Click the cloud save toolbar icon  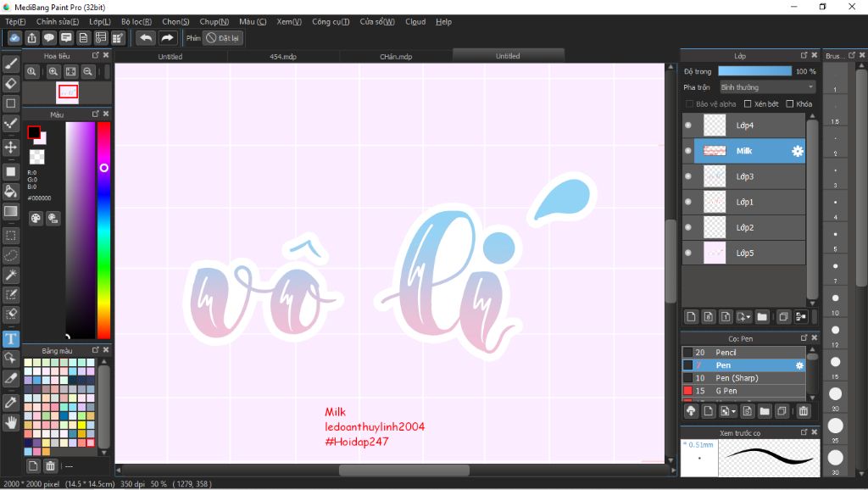(x=15, y=37)
